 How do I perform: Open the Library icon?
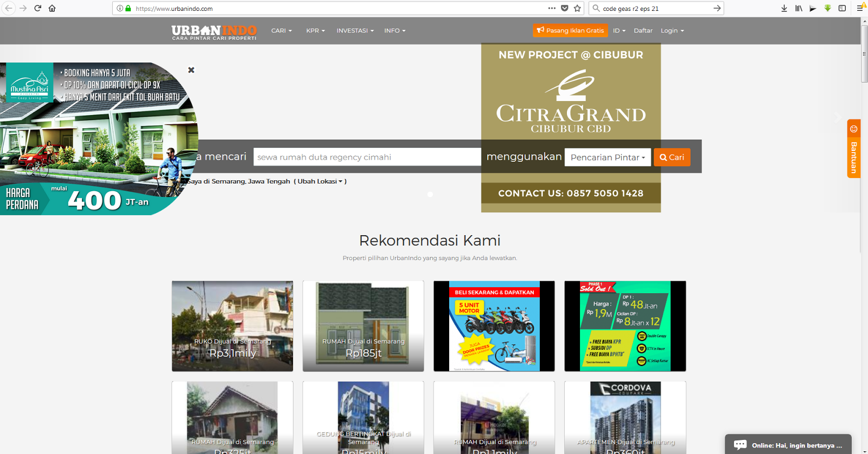799,8
